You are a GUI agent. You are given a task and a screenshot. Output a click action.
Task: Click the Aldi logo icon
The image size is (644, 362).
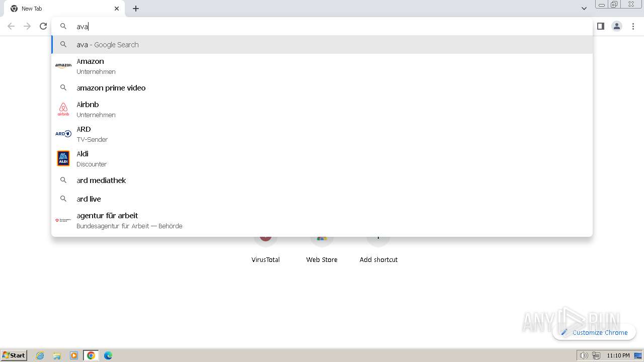click(63, 158)
